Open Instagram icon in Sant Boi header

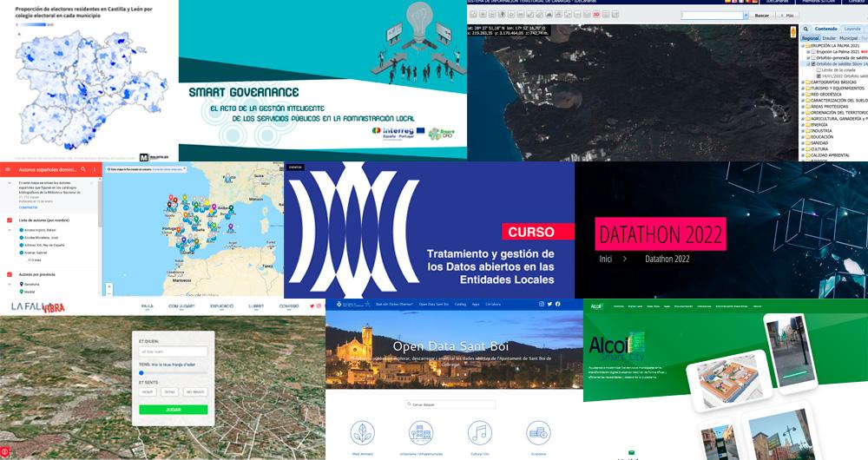pos(542,304)
